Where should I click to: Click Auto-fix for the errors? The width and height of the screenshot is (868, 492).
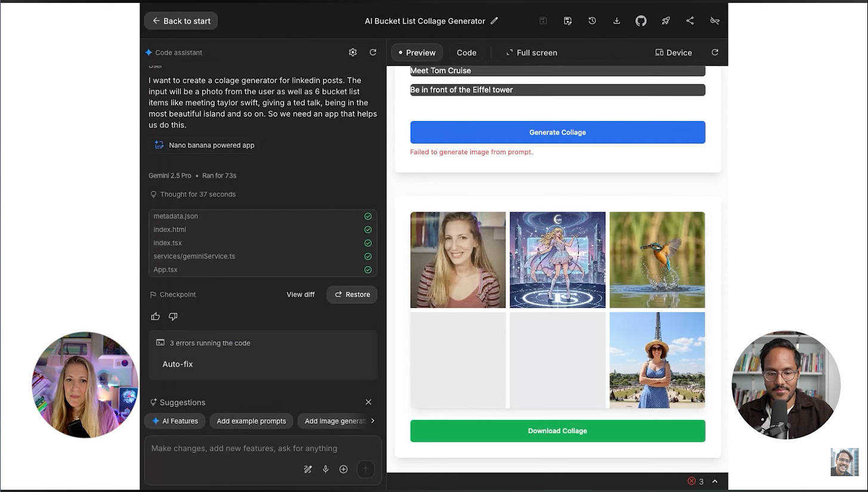pos(178,364)
